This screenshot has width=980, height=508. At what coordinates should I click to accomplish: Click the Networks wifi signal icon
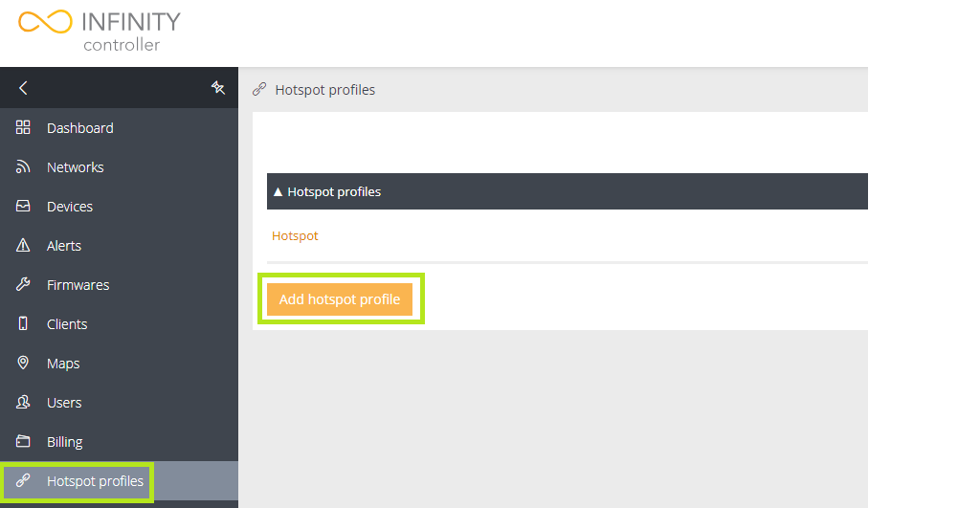[x=24, y=167]
